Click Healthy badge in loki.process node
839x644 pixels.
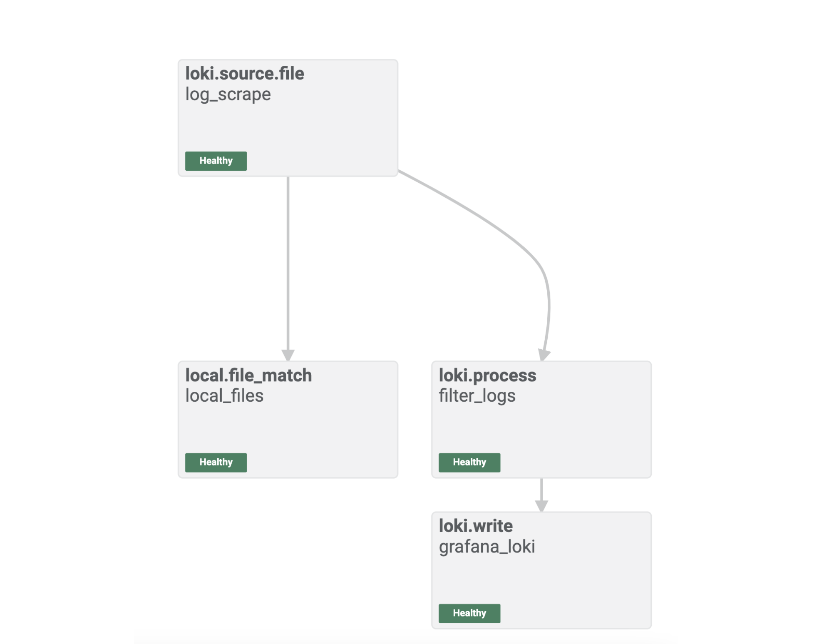point(469,462)
